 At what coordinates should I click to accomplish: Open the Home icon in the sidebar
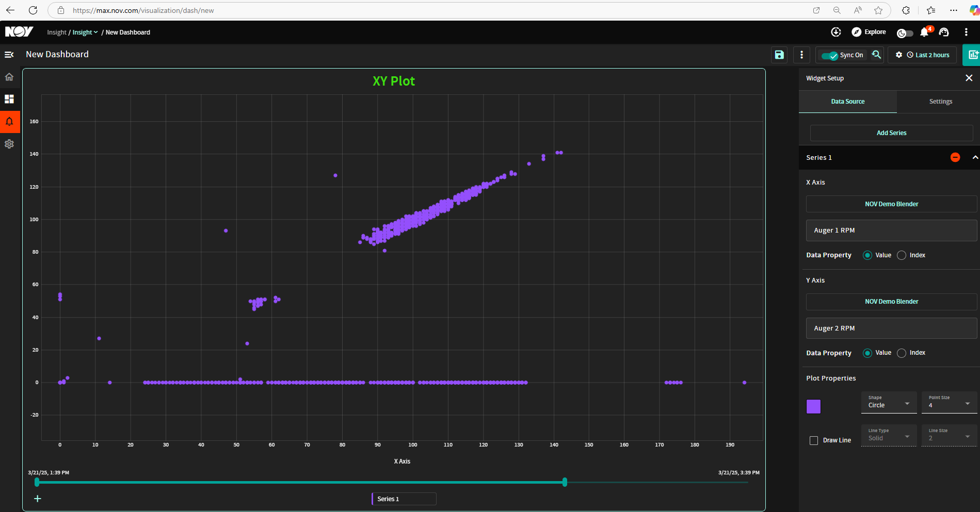pyautogui.click(x=9, y=77)
